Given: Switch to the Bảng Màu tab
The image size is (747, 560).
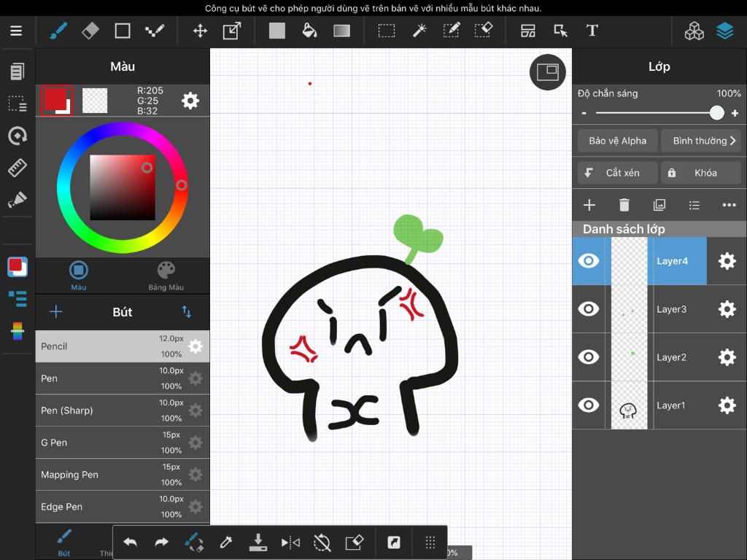Looking at the screenshot, I should 166,276.
